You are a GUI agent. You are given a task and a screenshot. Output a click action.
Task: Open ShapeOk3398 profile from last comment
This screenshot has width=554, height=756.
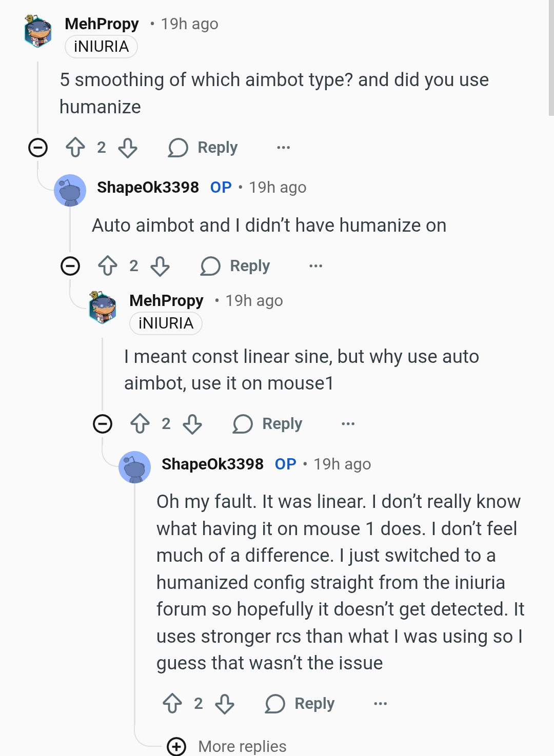click(212, 464)
